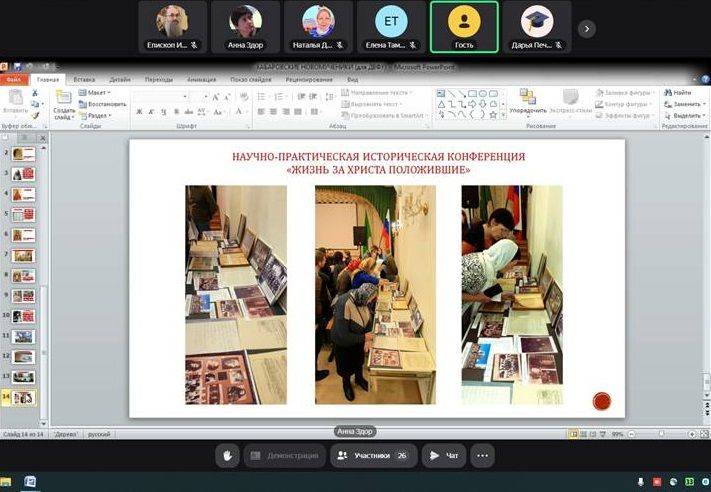The image size is (711, 492).
Task: Raise hand in the meeting toolbar
Action: point(227,455)
